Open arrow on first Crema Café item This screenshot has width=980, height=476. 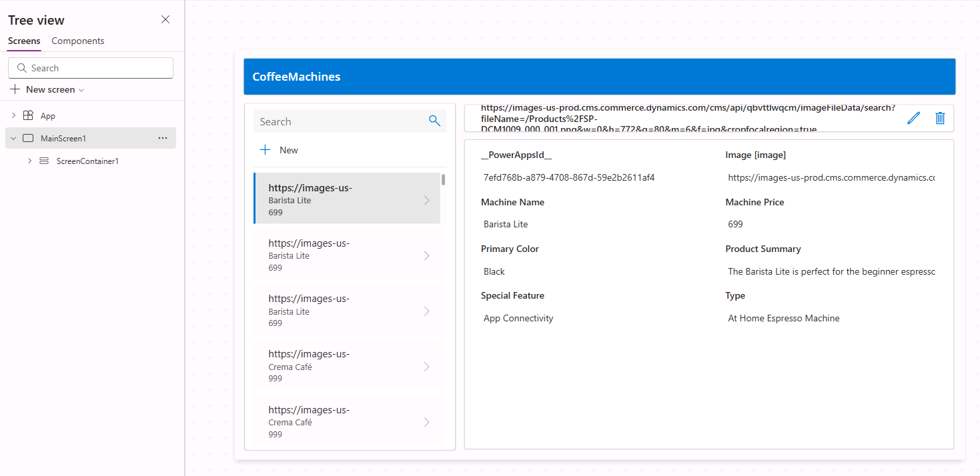coord(427,367)
